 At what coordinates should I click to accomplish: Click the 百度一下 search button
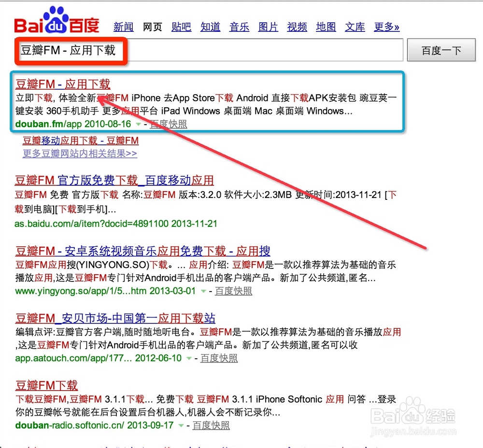(x=441, y=50)
